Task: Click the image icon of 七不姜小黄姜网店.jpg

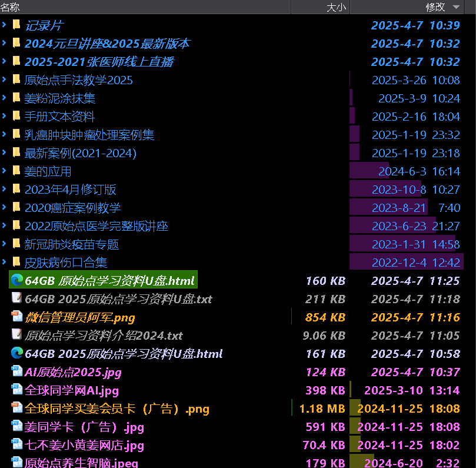Action: (x=17, y=444)
